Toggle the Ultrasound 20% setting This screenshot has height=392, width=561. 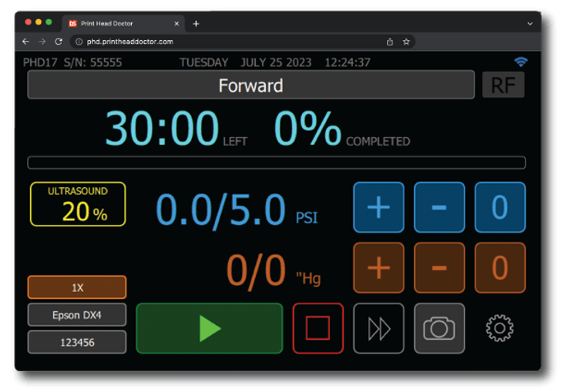click(78, 204)
